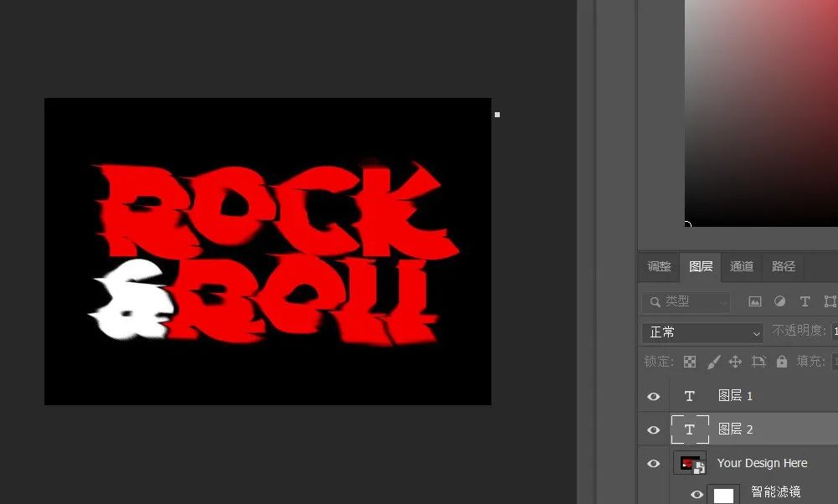The image size is (838, 504).
Task: Hide 图层 1 using its eye icon
Action: (x=654, y=396)
